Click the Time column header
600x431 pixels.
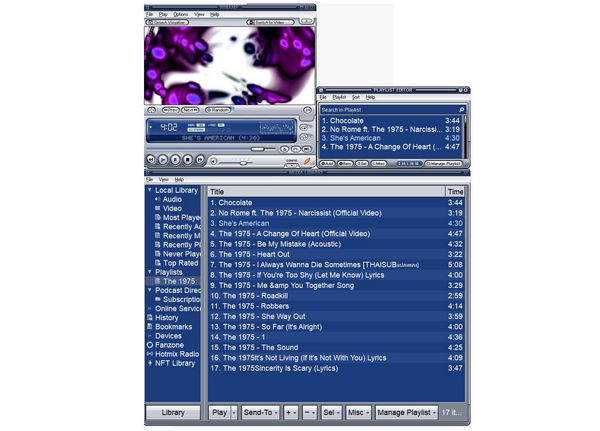point(455,192)
